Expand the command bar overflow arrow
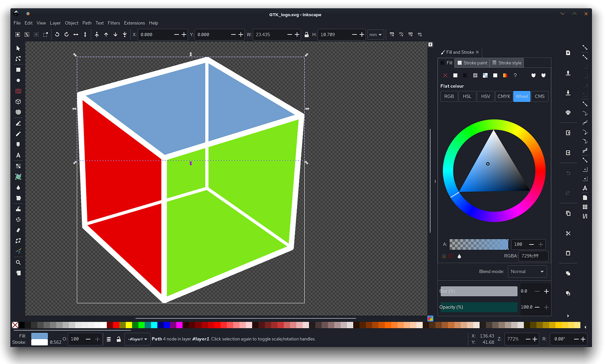Viewport: 605px width, 364px height. pyautogui.click(x=568, y=316)
